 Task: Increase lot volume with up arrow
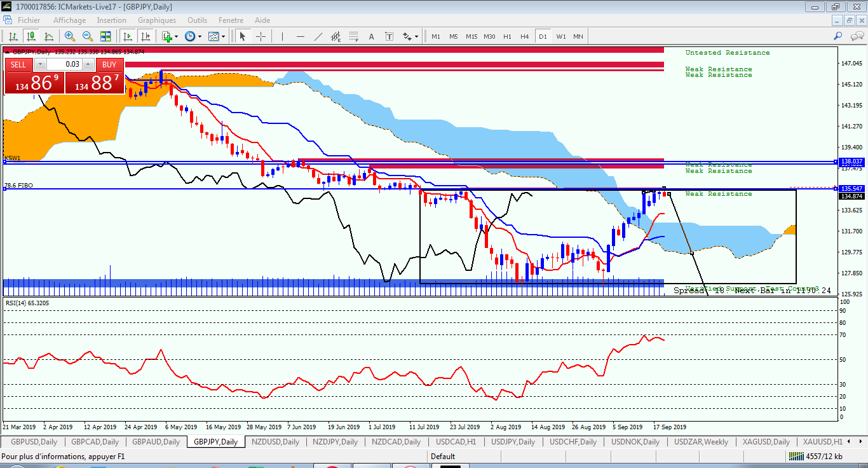point(88,64)
